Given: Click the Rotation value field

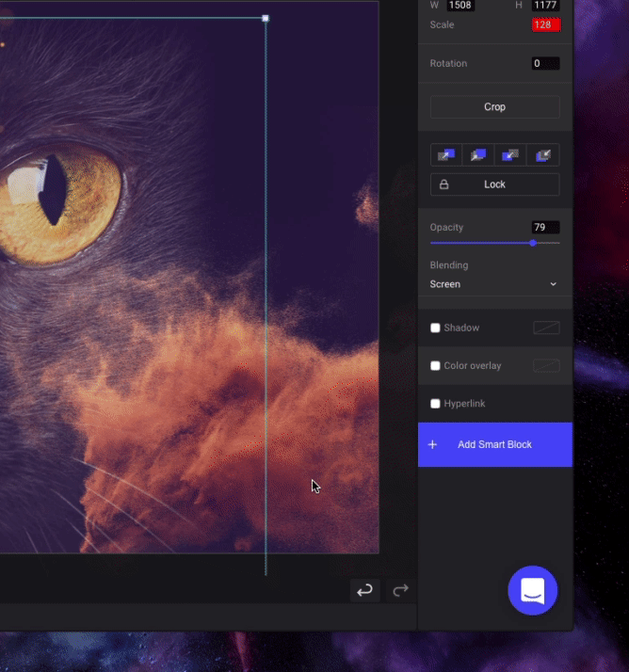Looking at the screenshot, I should pyautogui.click(x=545, y=63).
